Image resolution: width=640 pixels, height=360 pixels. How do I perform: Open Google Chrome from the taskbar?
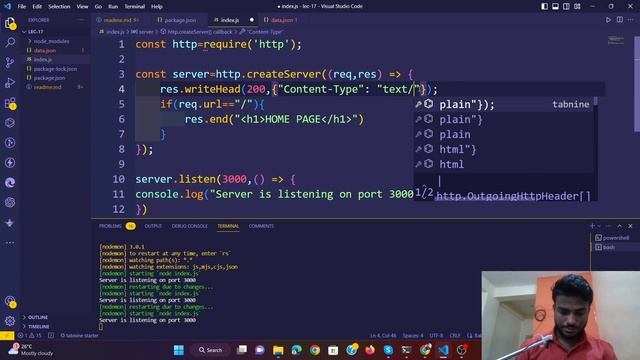315,350
